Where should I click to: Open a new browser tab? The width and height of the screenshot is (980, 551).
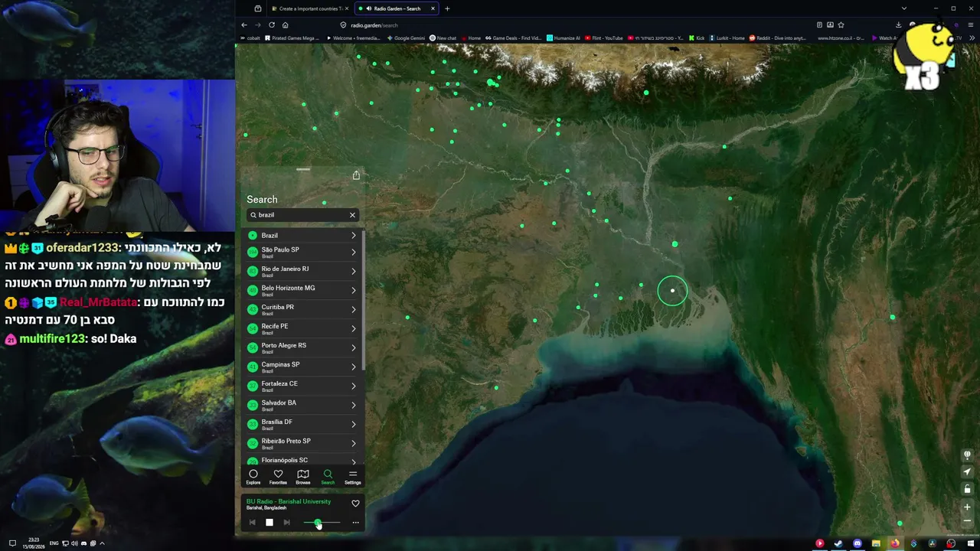447,8
